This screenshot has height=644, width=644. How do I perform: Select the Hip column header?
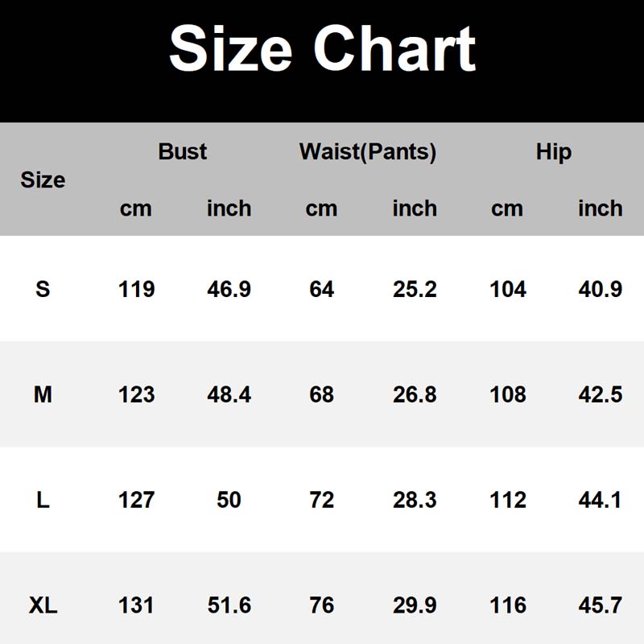tap(554, 151)
